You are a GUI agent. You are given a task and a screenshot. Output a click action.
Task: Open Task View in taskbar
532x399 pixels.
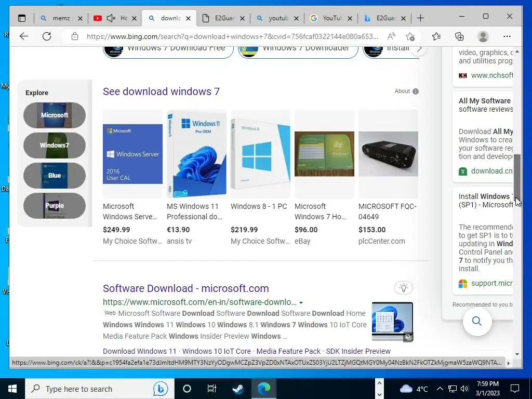[212, 389]
